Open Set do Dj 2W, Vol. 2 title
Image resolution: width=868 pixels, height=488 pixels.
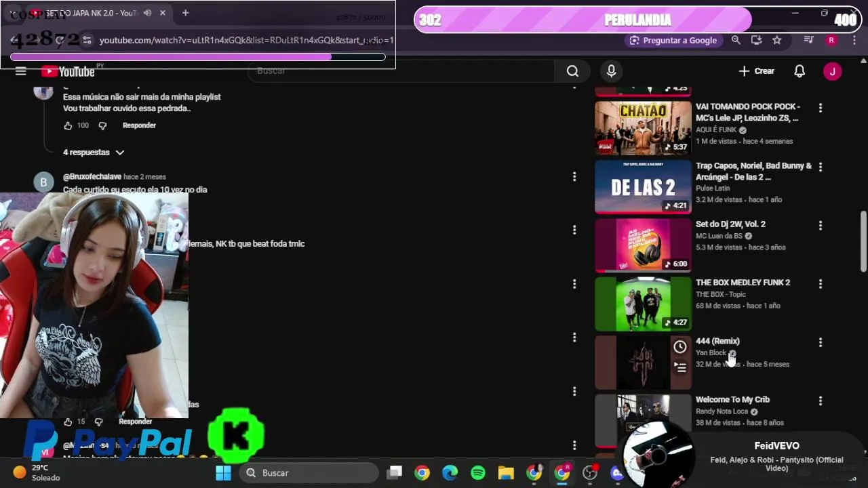click(x=730, y=224)
